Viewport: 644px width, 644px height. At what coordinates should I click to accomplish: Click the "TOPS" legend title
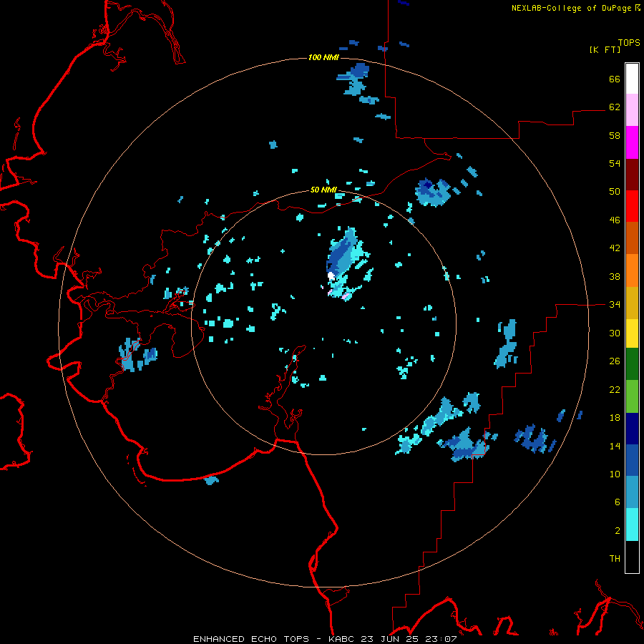[629, 43]
